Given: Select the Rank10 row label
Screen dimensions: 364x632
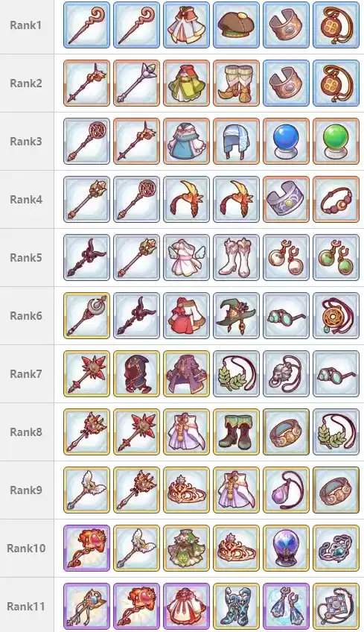Looking at the screenshot, I should pyautogui.click(x=26, y=548).
